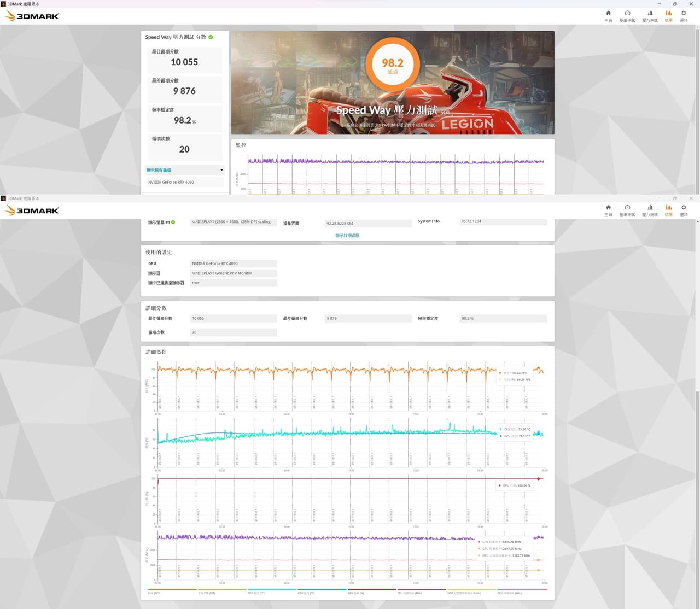Viewport: 700px width, 609px height.
Task: Toggle the purple CPU clock (MHz) legend entry
Action: (422, 591)
